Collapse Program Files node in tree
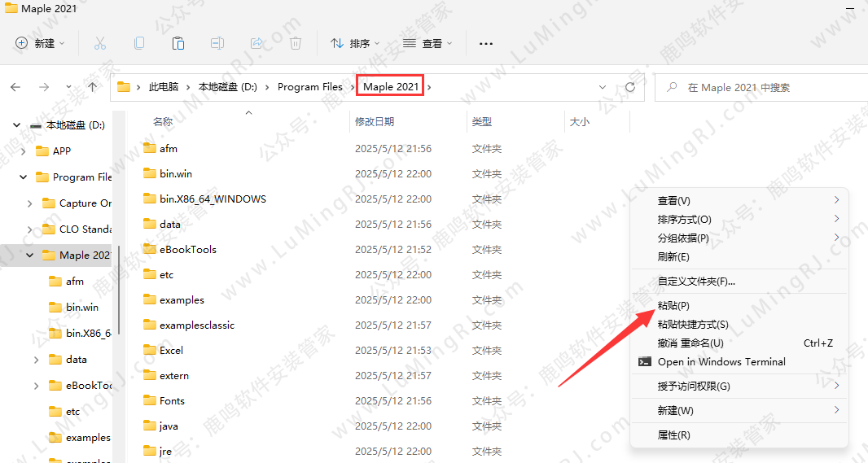868x463 pixels. pyautogui.click(x=24, y=177)
